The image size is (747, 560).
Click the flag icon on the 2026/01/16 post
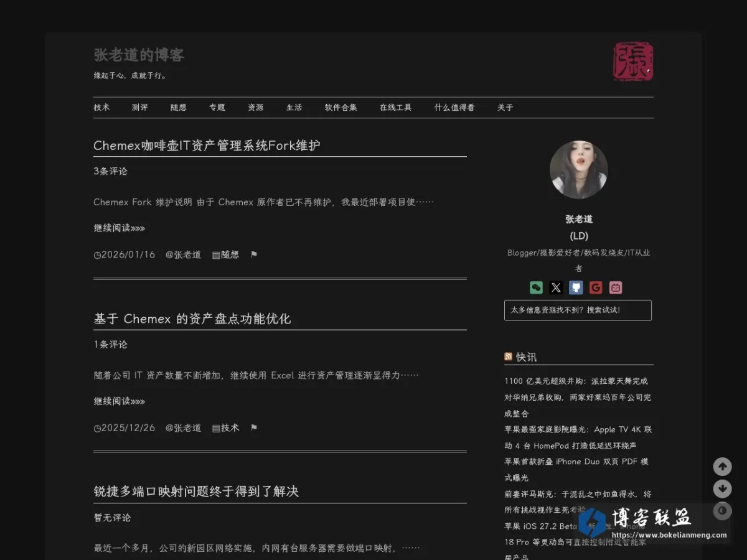click(x=254, y=254)
